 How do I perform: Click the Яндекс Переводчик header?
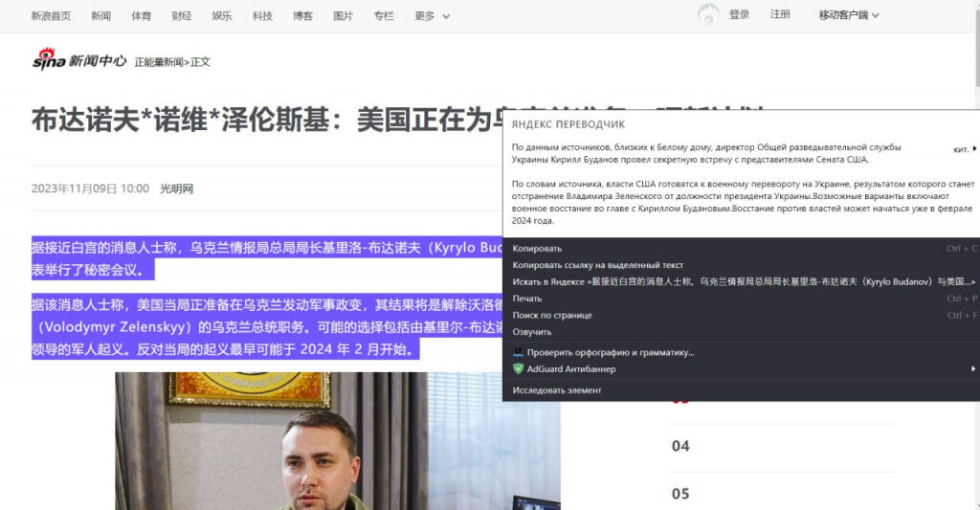tap(568, 124)
